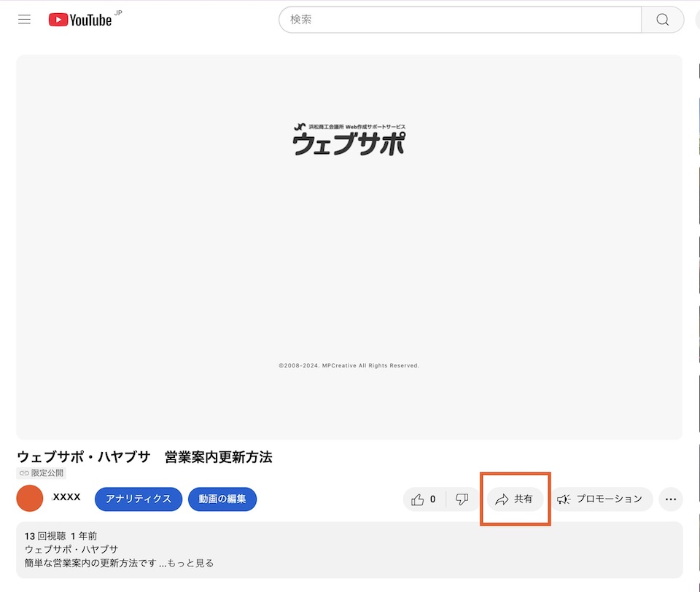Click the video title ウェブサポ・ハヤブサ 営業案内更新方法
The height and width of the screenshot is (592, 700).
pos(144,457)
